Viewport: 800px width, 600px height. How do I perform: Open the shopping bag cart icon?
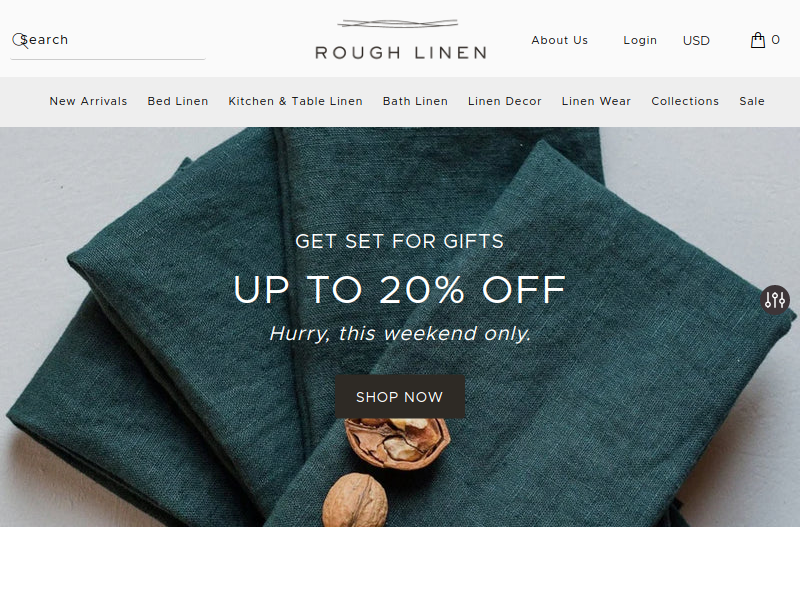[x=758, y=40]
